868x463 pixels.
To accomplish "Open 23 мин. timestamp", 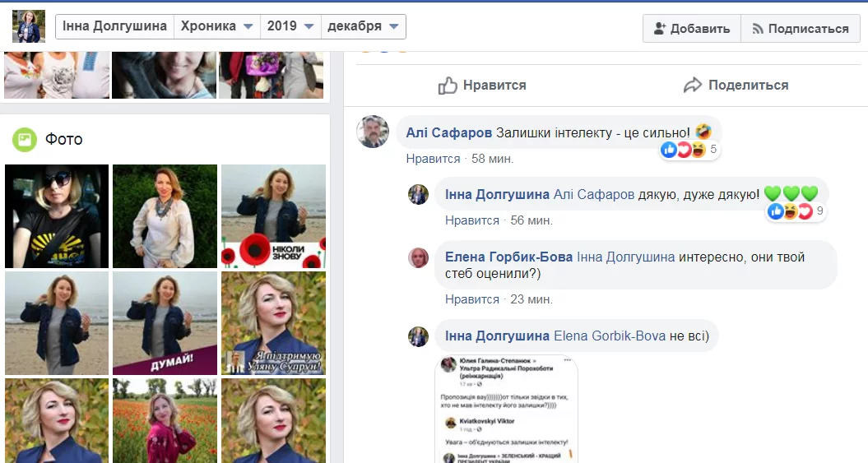I will [x=531, y=300].
